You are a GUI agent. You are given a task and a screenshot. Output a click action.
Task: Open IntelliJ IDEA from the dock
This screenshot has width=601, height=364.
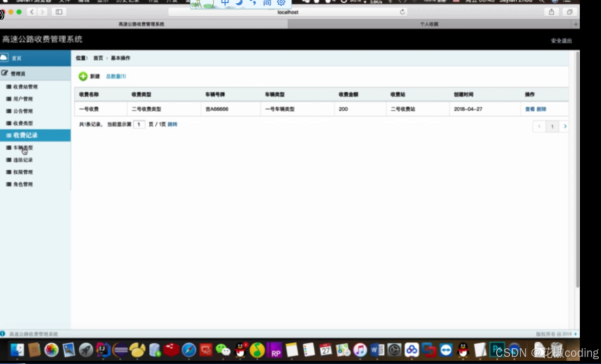click(103, 350)
